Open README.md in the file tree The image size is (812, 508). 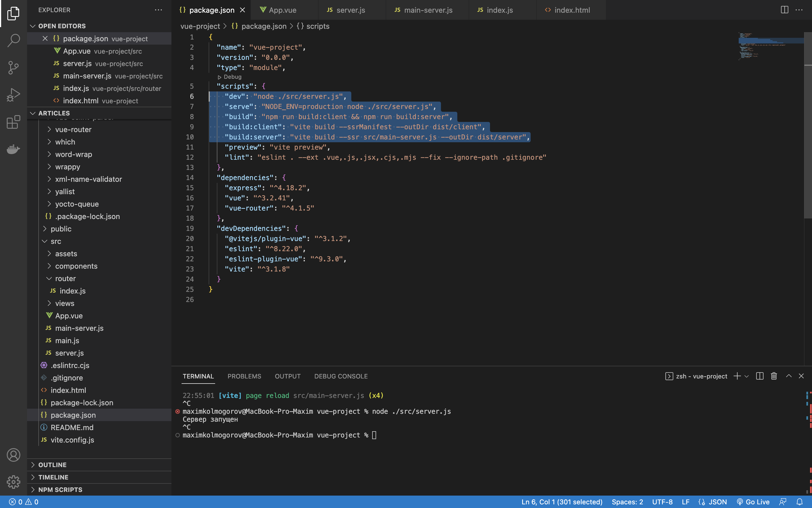coord(99,427)
